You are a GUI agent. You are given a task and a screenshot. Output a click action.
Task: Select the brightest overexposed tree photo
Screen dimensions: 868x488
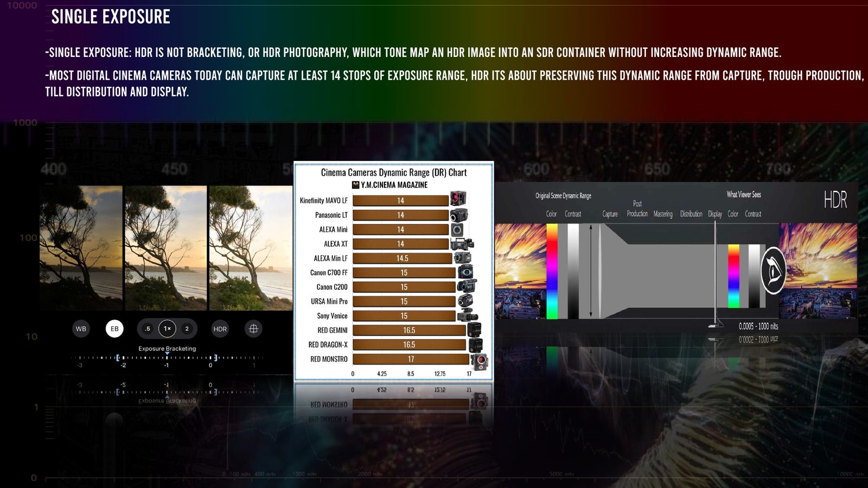pyautogui.click(x=251, y=248)
